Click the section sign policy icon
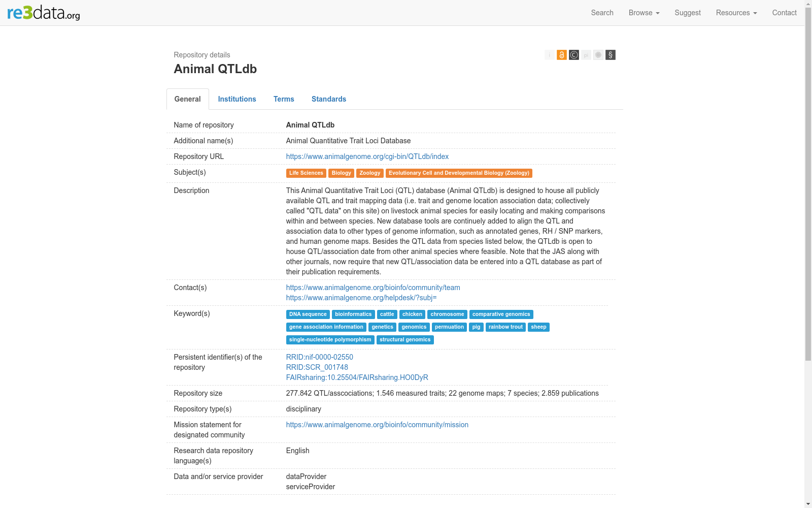 point(611,55)
